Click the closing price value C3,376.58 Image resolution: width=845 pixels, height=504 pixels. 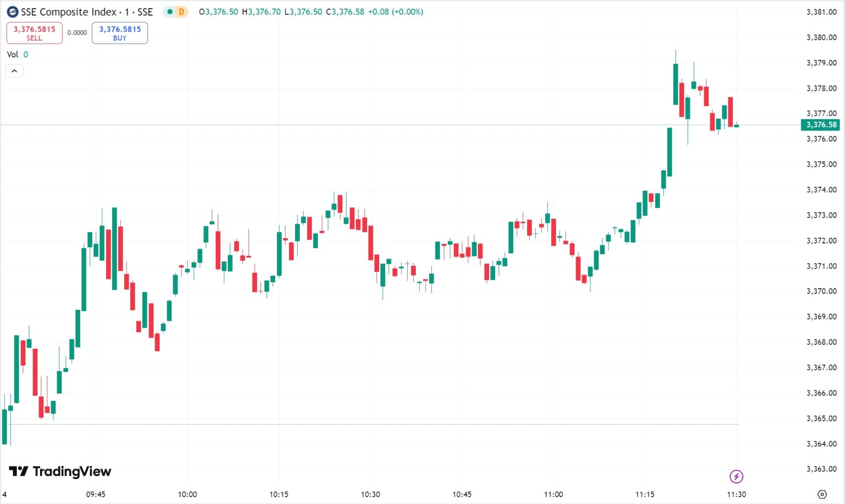pos(345,12)
